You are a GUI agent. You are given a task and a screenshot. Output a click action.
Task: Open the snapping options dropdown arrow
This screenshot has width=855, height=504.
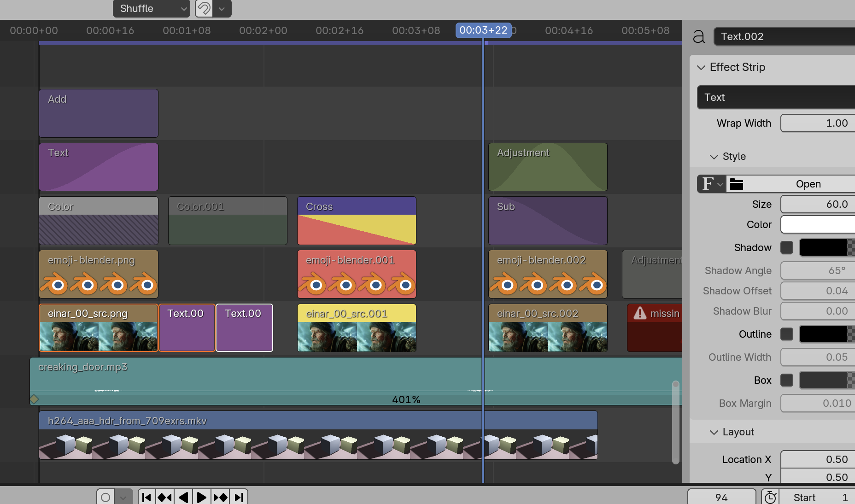222,8
